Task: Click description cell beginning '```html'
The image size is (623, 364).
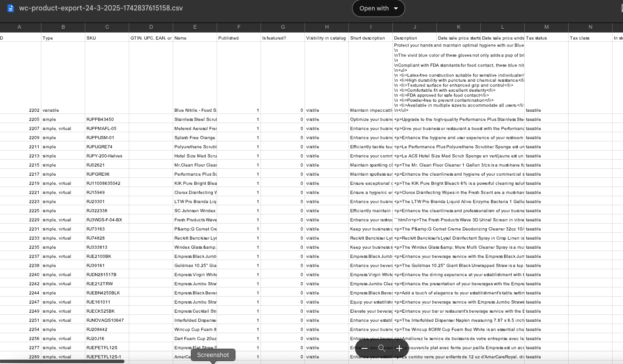Action: click(459, 220)
